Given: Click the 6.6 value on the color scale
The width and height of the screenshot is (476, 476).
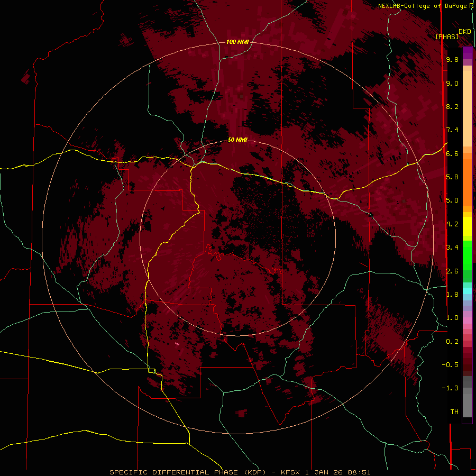Looking at the screenshot, I should 452,153.
